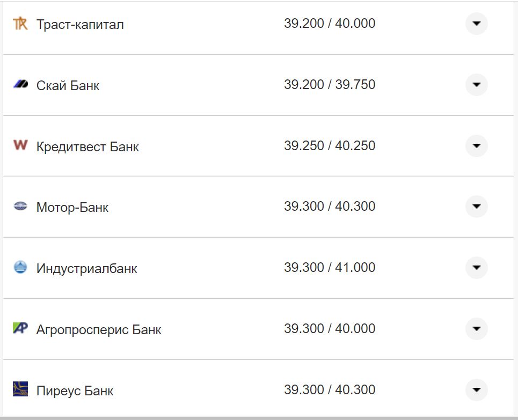Open the Пиреус Банк name link

click(74, 390)
